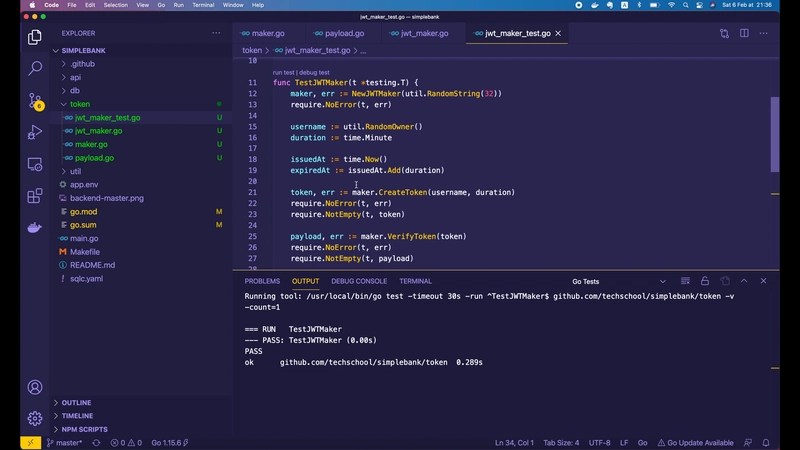The image size is (800, 450).
Task: Open Source Control view with badge
Action: point(35,100)
